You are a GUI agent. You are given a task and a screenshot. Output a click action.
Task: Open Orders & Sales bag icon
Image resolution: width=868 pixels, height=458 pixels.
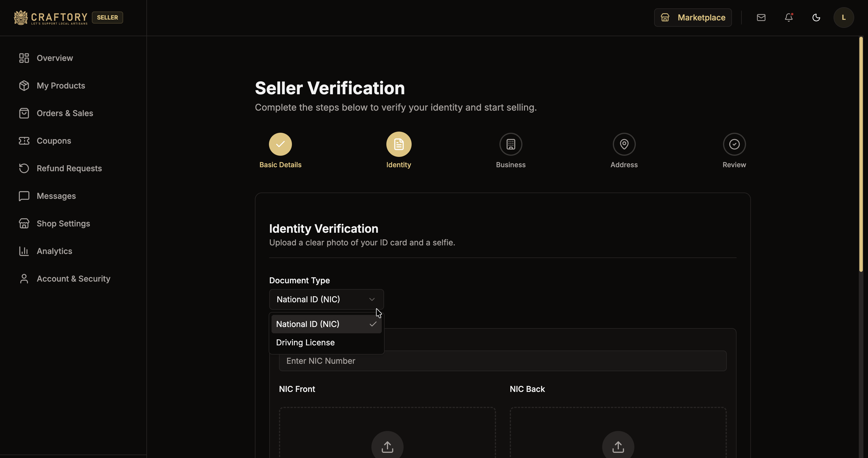(24, 113)
